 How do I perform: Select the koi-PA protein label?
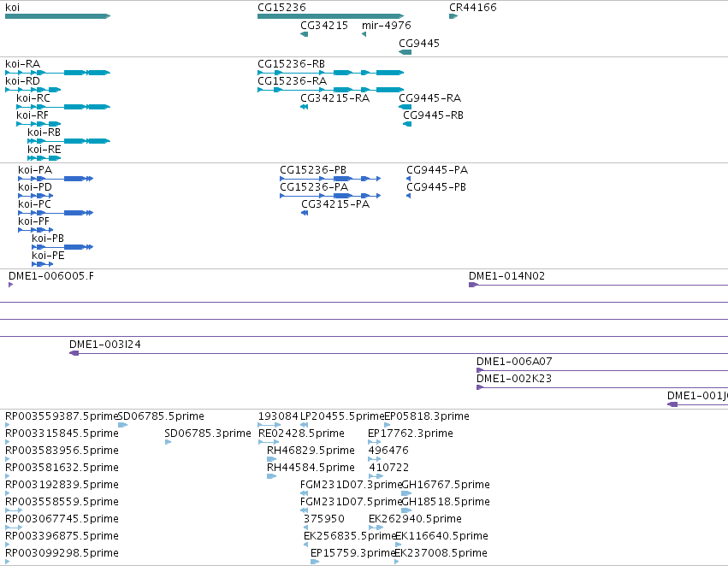click(x=35, y=170)
